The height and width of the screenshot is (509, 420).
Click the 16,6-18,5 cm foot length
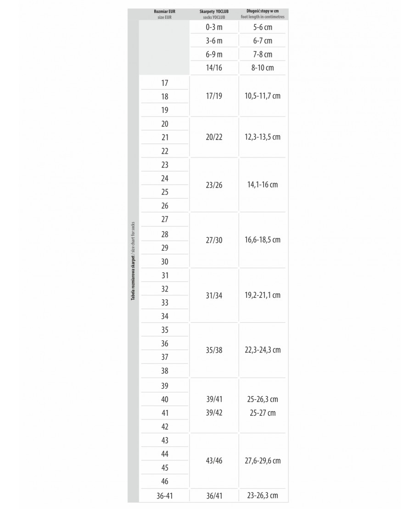(263, 240)
